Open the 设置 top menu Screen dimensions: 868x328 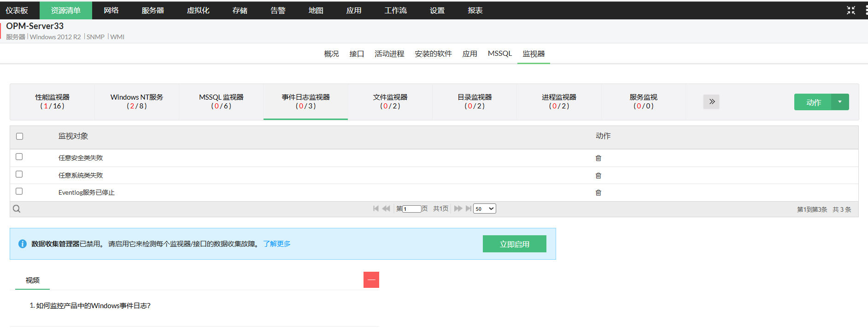(437, 10)
